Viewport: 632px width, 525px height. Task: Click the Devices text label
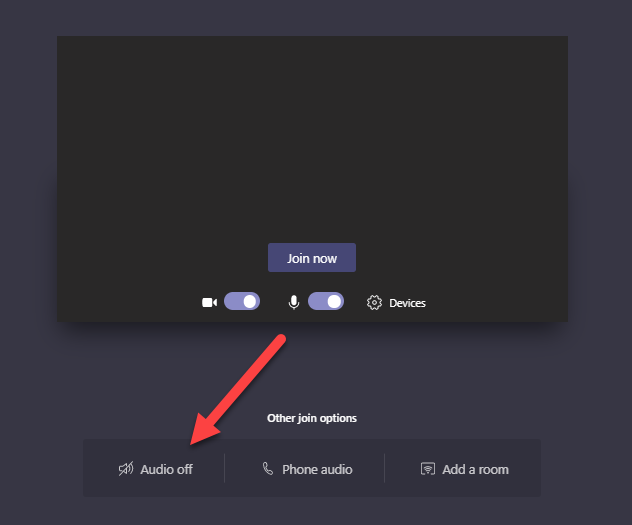pyautogui.click(x=407, y=303)
